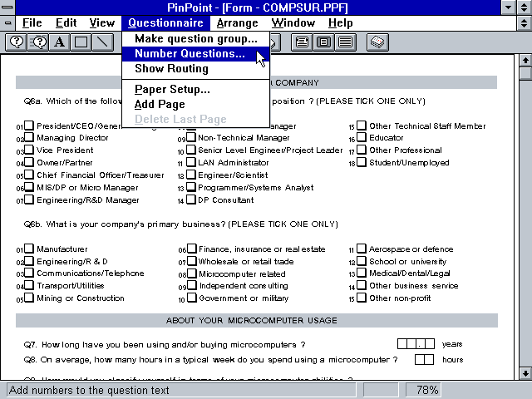Choose Number Questions menu entry
This screenshot has height=399, width=532.
(196, 53)
